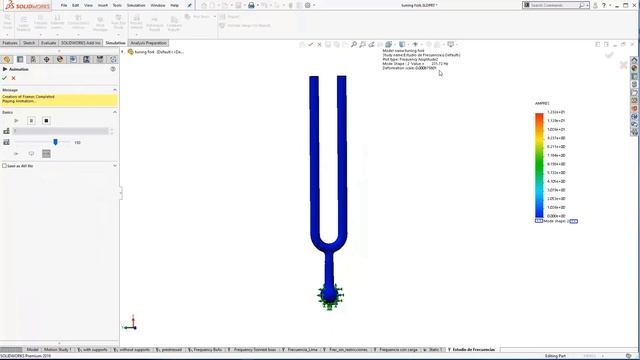
Task: Select the reciprocating playback mode icon
Action: (46, 153)
